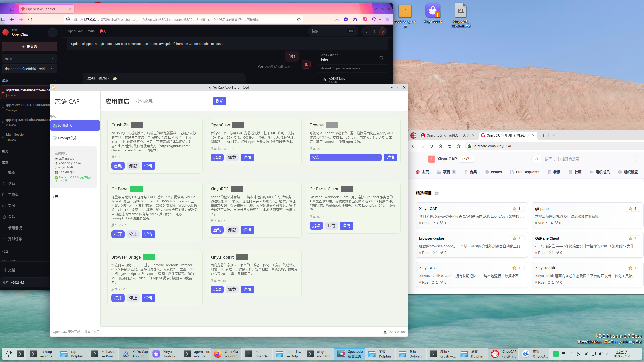The image size is (644, 362).
Task: Open AGENTS.md in workspace files
Action: click(337, 79)
